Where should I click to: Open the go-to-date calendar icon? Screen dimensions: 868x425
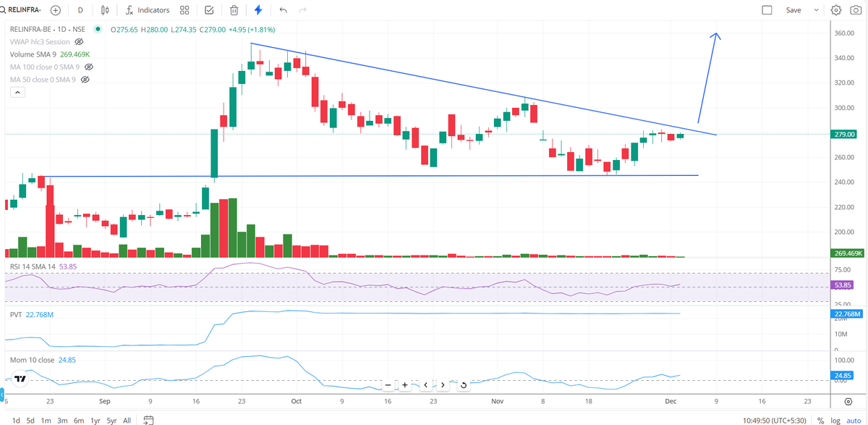pyautogui.click(x=148, y=420)
